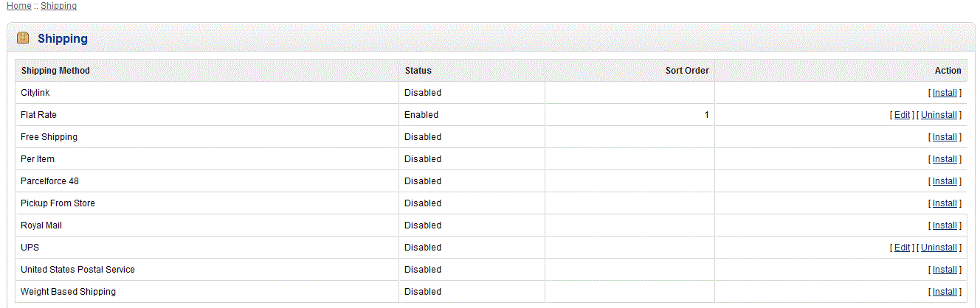Install United States Postal Service method
Screen dimensions: 980x308
[x=945, y=270]
